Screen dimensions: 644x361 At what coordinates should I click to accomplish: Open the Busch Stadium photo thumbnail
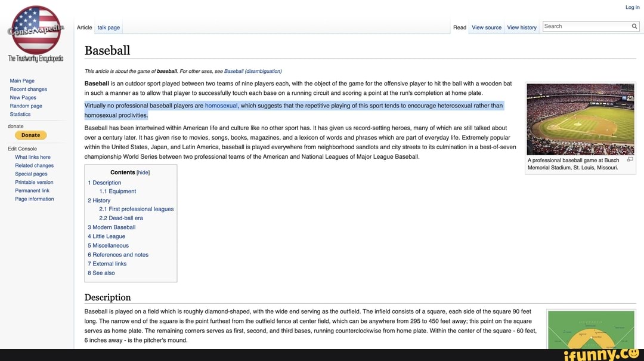tap(580, 119)
